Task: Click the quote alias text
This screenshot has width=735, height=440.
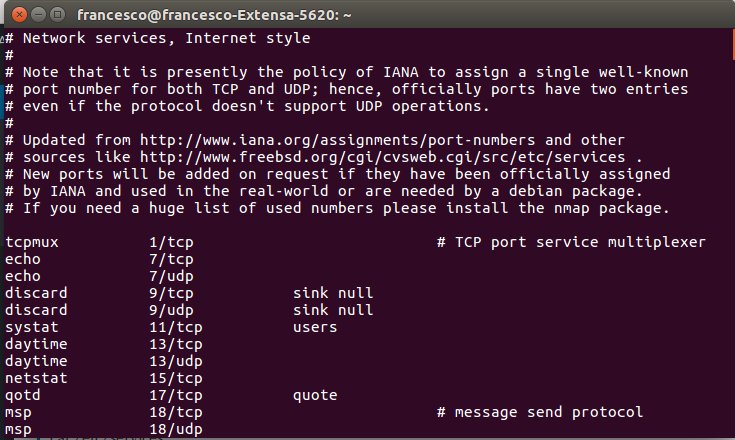Action: (315, 395)
